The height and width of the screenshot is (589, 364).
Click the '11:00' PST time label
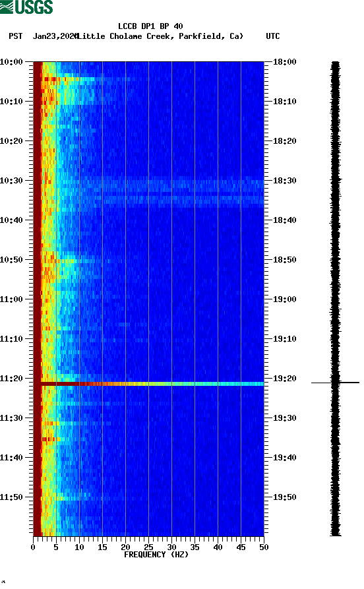click(11, 299)
